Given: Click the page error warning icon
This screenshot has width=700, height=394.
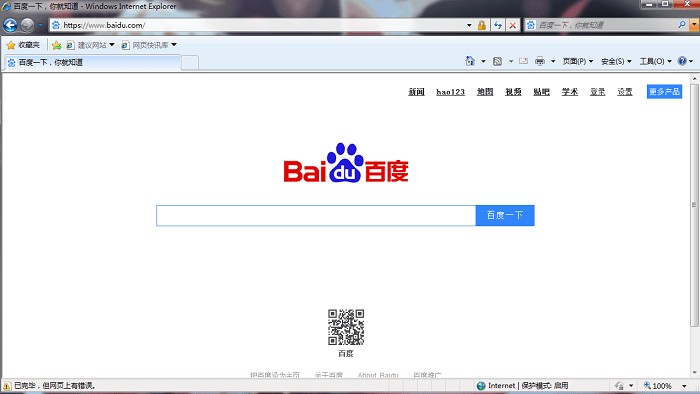Looking at the screenshot, I should pos(7,386).
